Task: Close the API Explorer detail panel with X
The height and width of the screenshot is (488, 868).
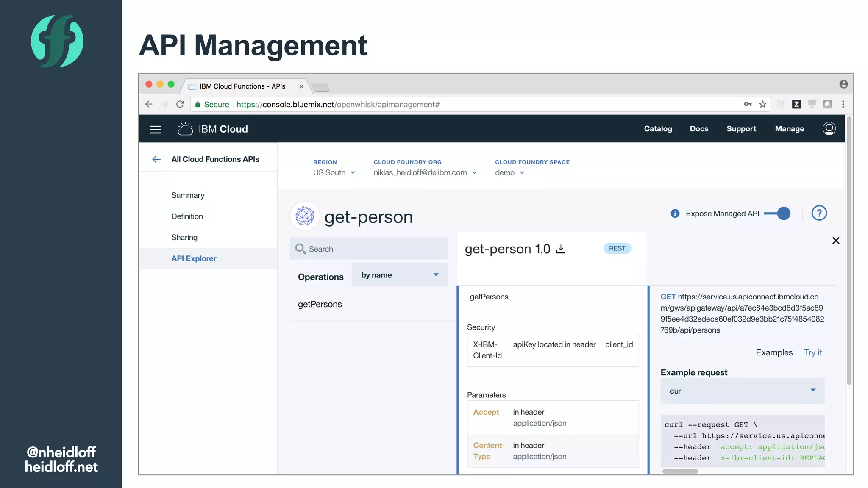Action: [836, 241]
